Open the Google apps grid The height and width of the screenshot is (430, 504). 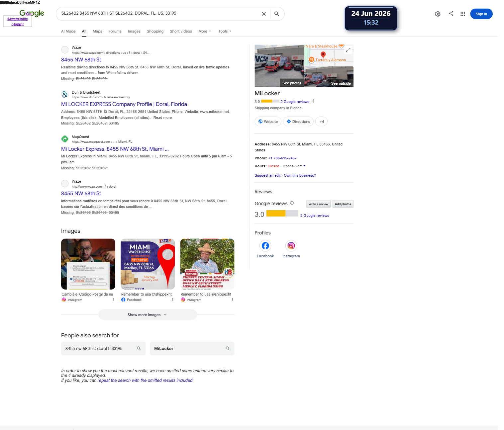coord(462,14)
